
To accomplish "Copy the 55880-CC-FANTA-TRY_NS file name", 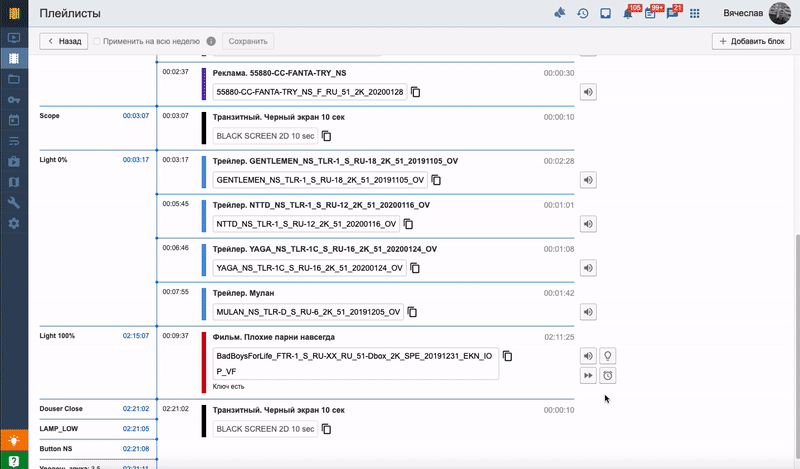I will pyautogui.click(x=416, y=92).
